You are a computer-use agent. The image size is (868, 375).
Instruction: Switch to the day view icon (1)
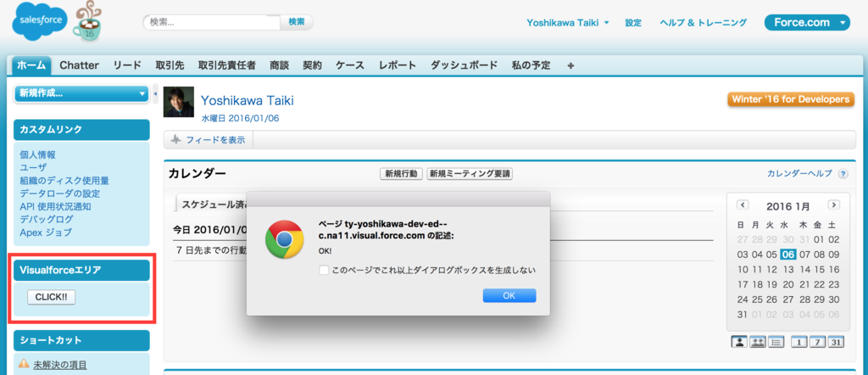pos(798,342)
